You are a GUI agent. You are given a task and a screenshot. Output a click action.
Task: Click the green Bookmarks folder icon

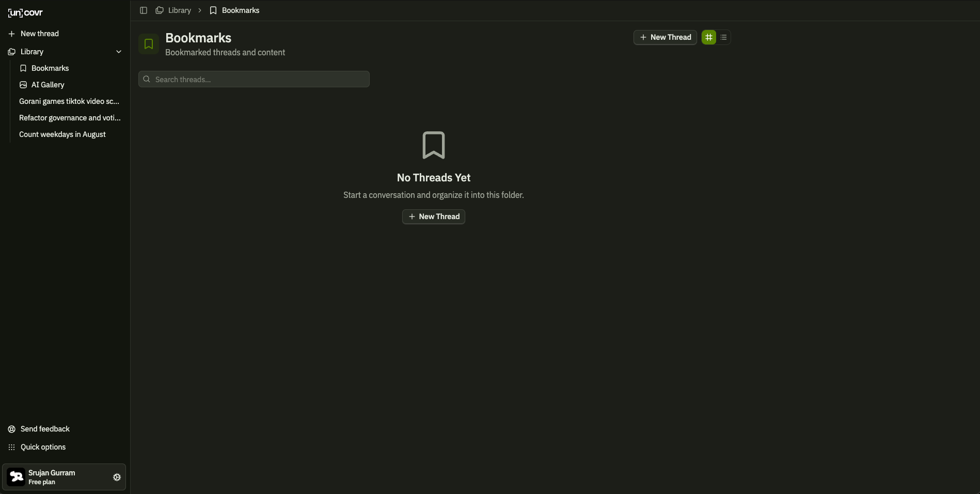[149, 44]
